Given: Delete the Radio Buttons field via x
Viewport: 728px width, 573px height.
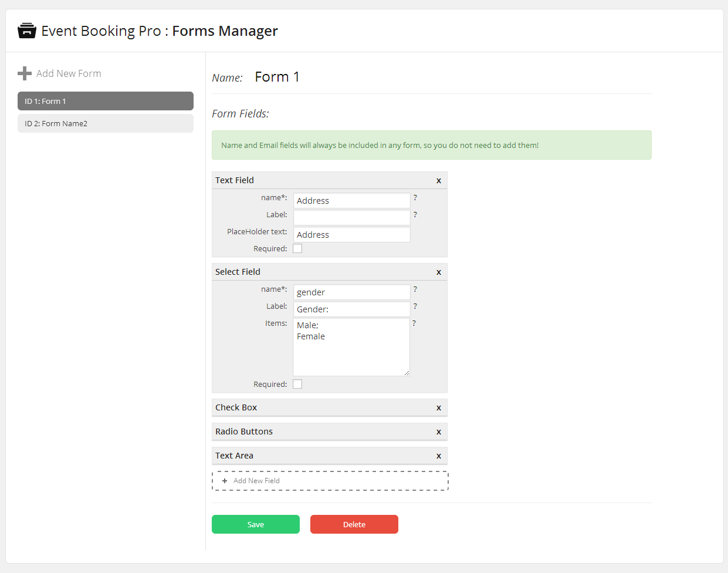Looking at the screenshot, I should (x=439, y=432).
